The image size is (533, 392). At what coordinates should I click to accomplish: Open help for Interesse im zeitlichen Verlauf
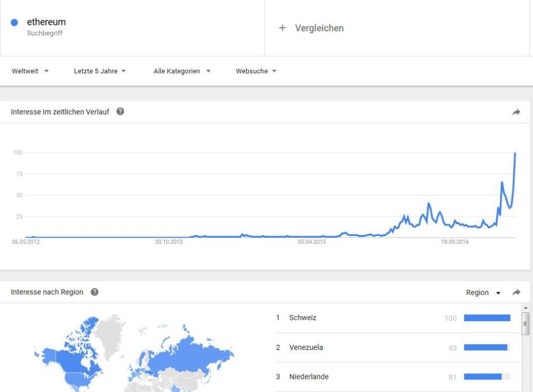pos(120,112)
